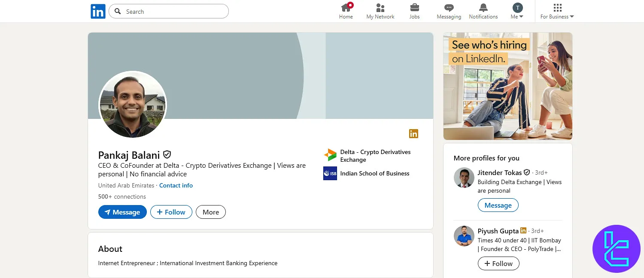Image resolution: width=644 pixels, height=278 pixels.
Task: Open Piyush Gupta's profile picture
Action: point(464,236)
